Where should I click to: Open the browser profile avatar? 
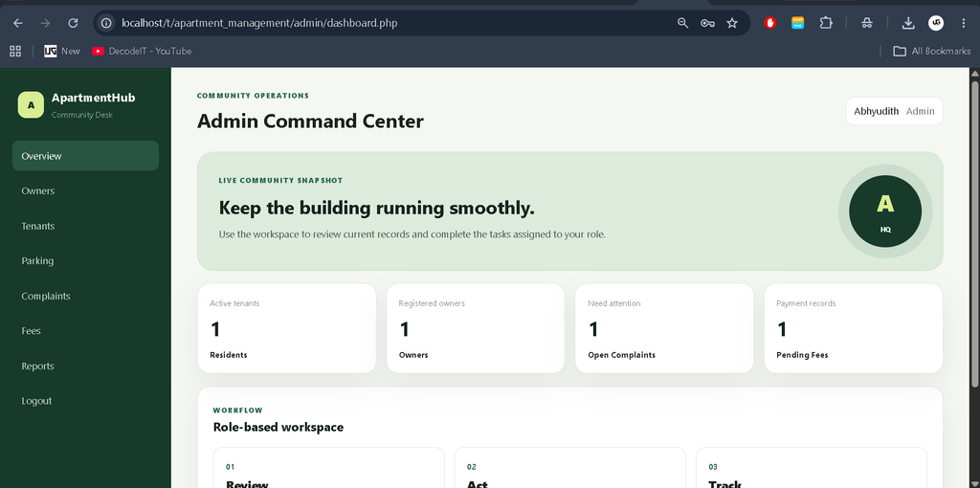936,23
